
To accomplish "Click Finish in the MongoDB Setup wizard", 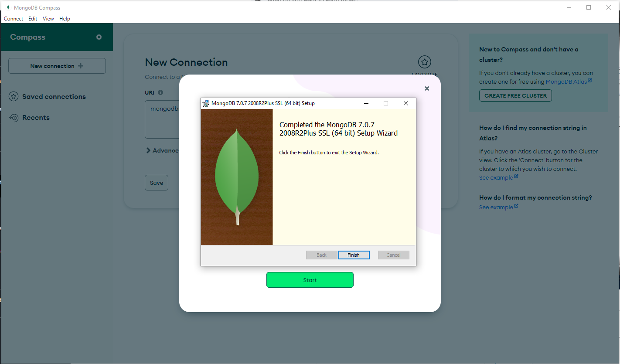I will [354, 255].
